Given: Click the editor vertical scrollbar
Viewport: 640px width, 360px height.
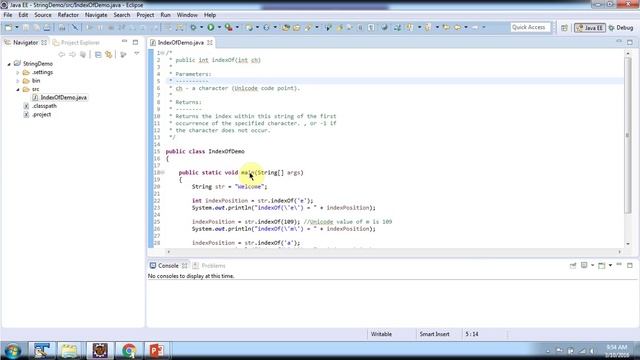Looking at the screenshot, I should [x=628, y=135].
